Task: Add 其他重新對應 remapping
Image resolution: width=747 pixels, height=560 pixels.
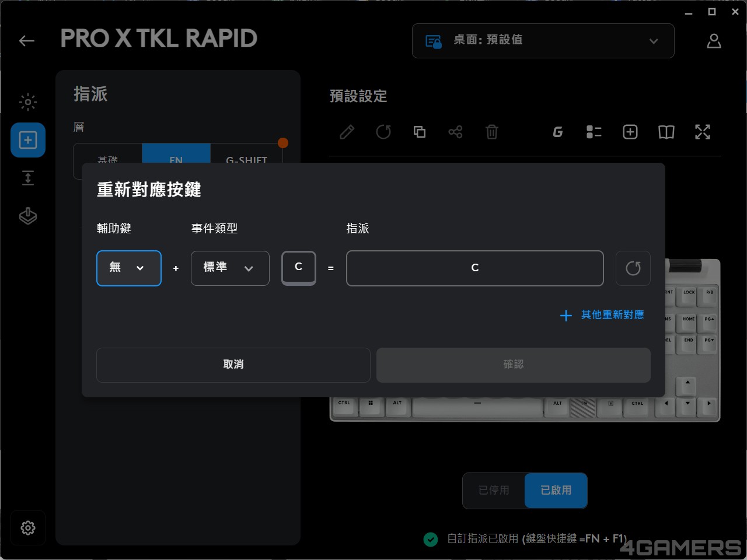Action: (x=602, y=315)
